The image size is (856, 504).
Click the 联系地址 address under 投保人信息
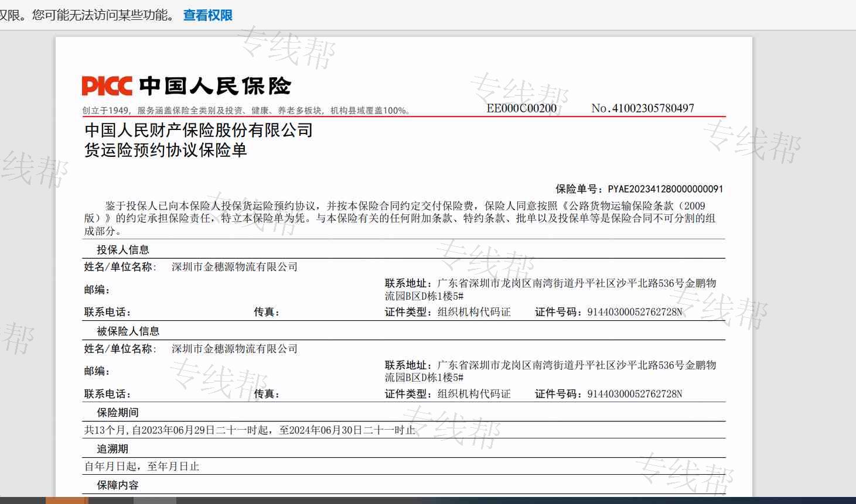coord(551,290)
